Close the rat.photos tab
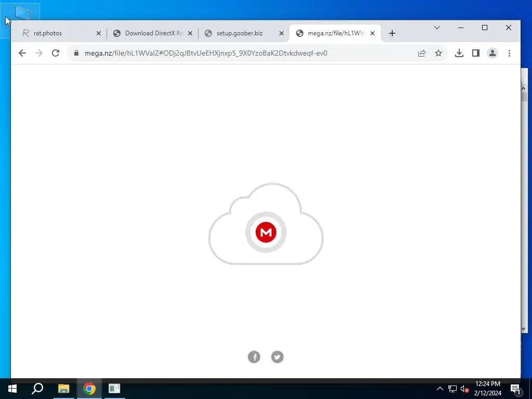 (98, 33)
